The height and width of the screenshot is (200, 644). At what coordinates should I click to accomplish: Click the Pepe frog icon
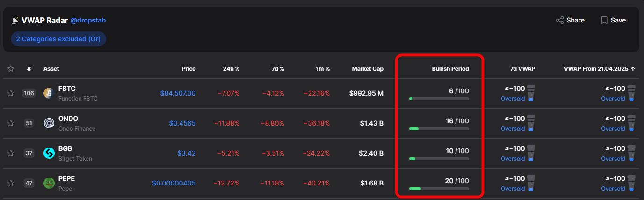click(49, 183)
